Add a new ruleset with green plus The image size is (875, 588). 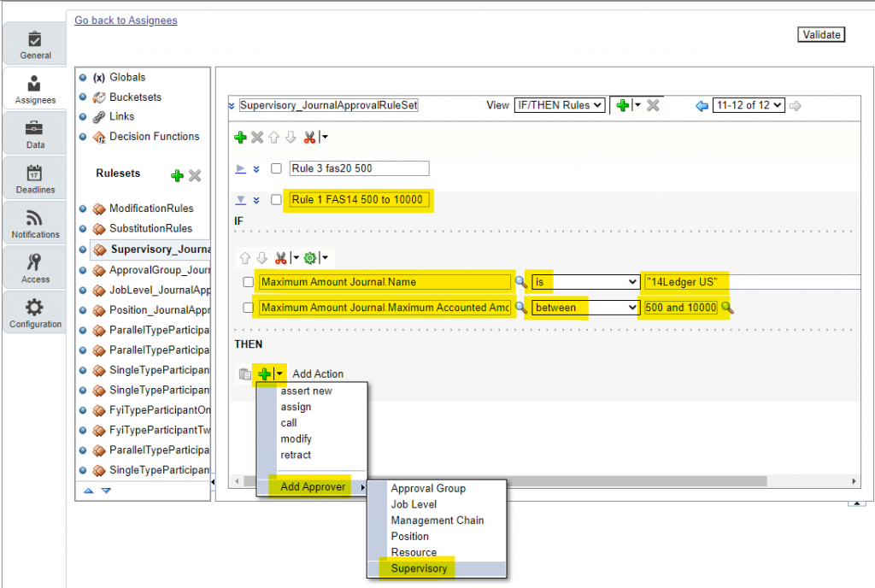click(x=177, y=175)
